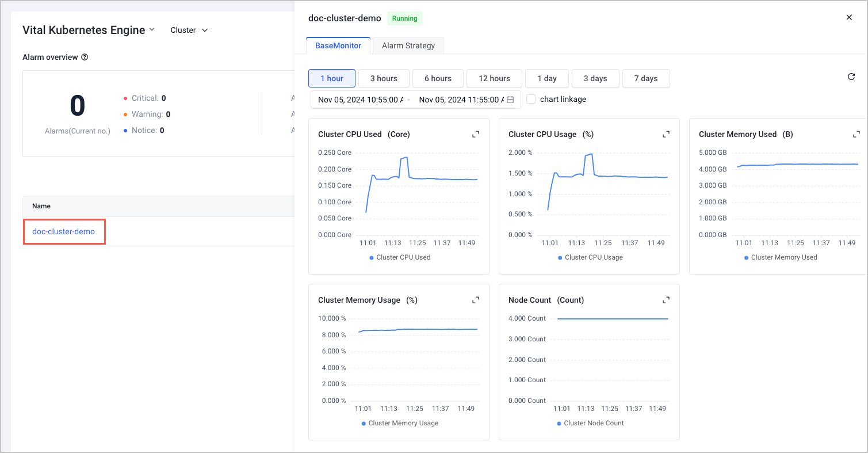
Task: Switch to the BaseMonitor tab
Action: [338, 45]
